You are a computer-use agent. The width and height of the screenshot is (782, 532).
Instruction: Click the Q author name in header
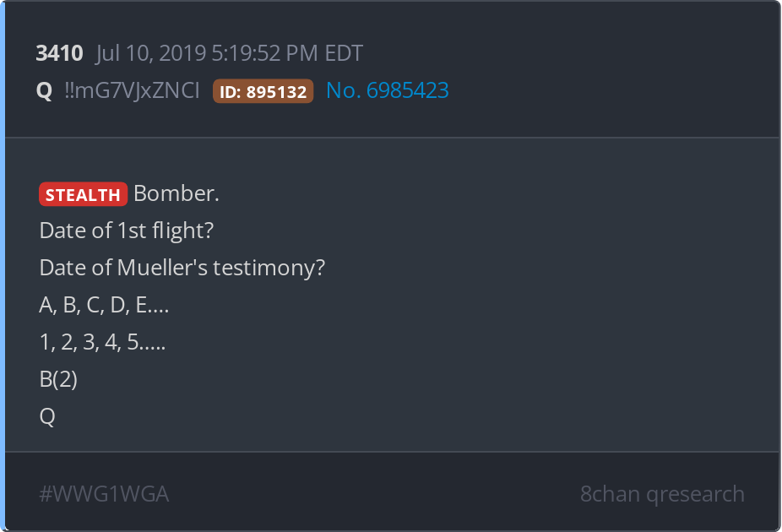[x=44, y=90]
